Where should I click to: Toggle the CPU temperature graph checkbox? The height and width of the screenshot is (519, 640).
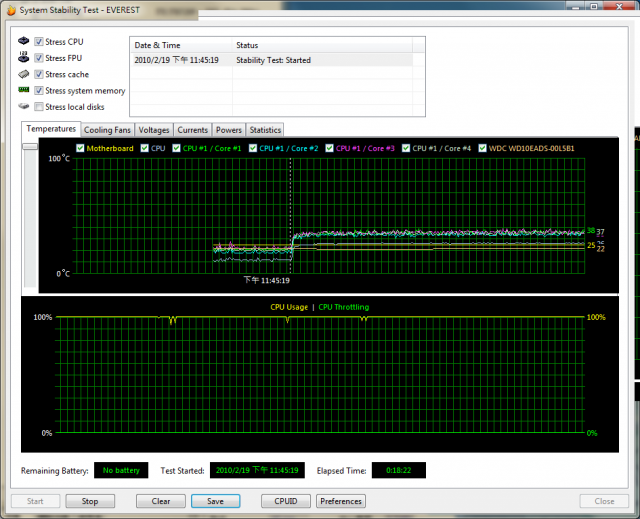[x=144, y=148]
